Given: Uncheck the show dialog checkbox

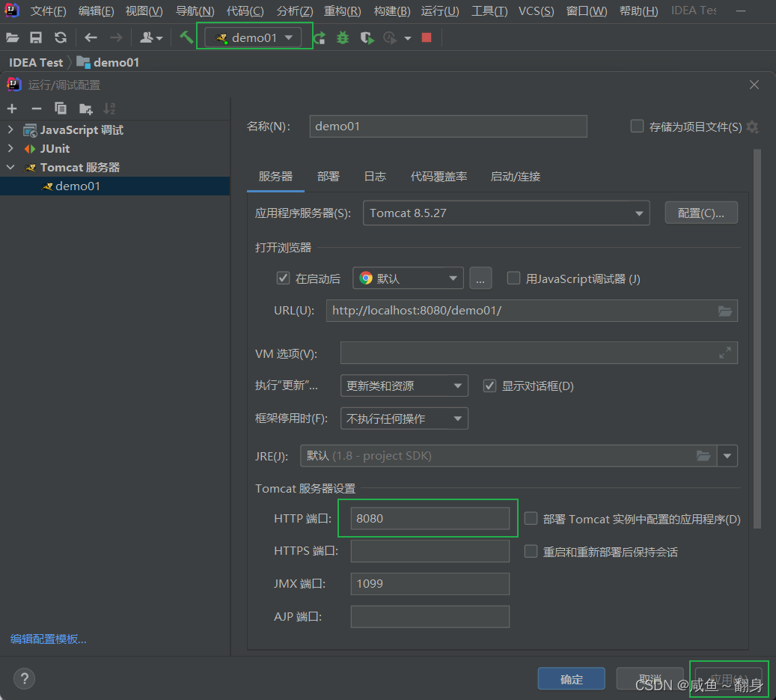Looking at the screenshot, I should tap(489, 386).
